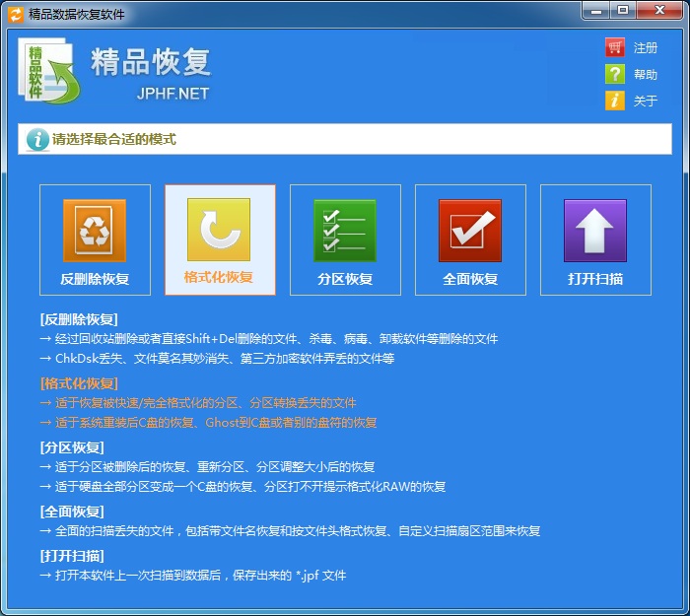Click the line about 分区被删除后的恢复

click(207, 467)
